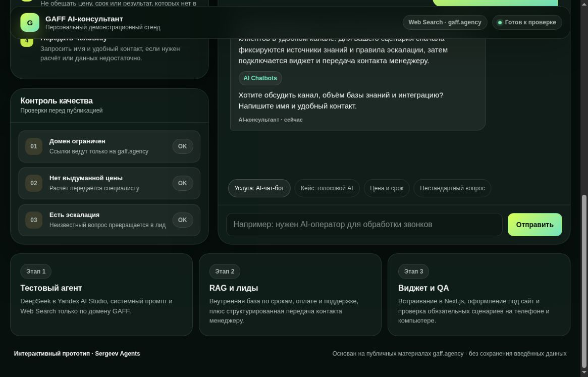Viewport: 588px width, 377px height.
Task: Click the Контроль качества panel heading
Action: [57, 100]
